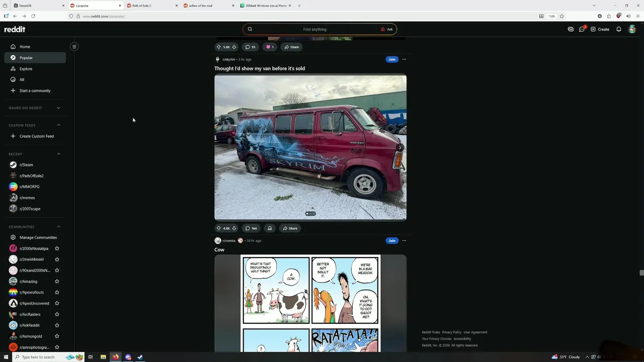Open options menu for the r/skyrim post

tap(404, 59)
